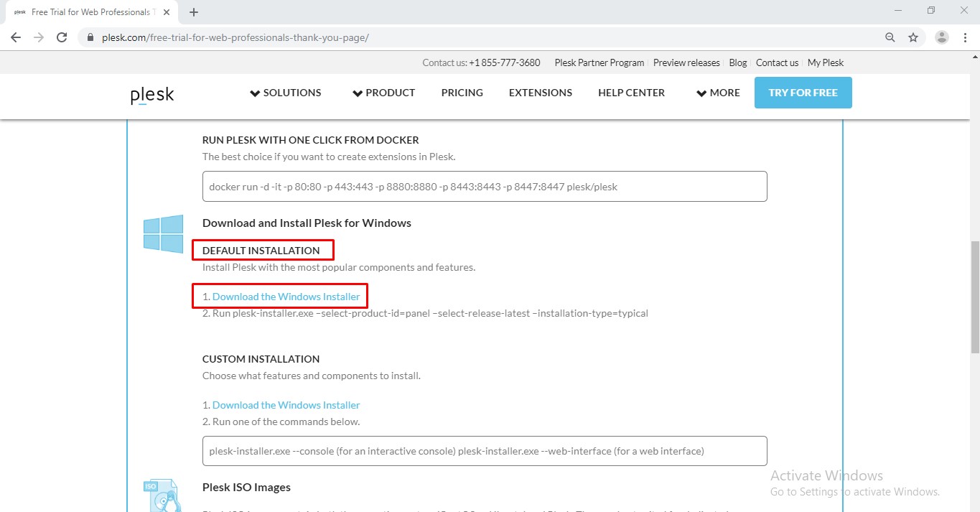Click the Download and Install Plesk for Windows heading
The height and width of the screenshot is (512, 980).
coord(307,223)
